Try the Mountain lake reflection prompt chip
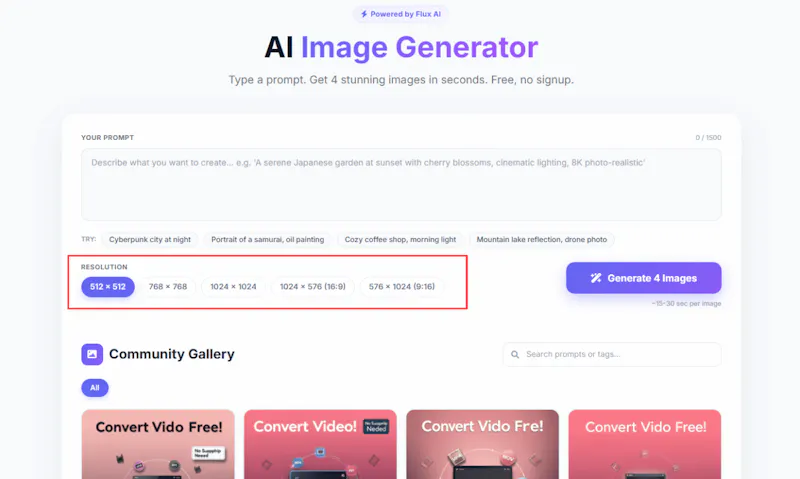This screenshot has width=800, height=479. click(x=541, y=239)
